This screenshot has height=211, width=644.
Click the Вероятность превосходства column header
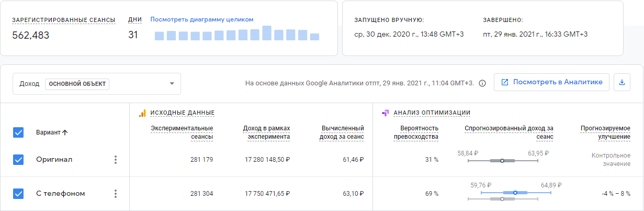point(416,132)
